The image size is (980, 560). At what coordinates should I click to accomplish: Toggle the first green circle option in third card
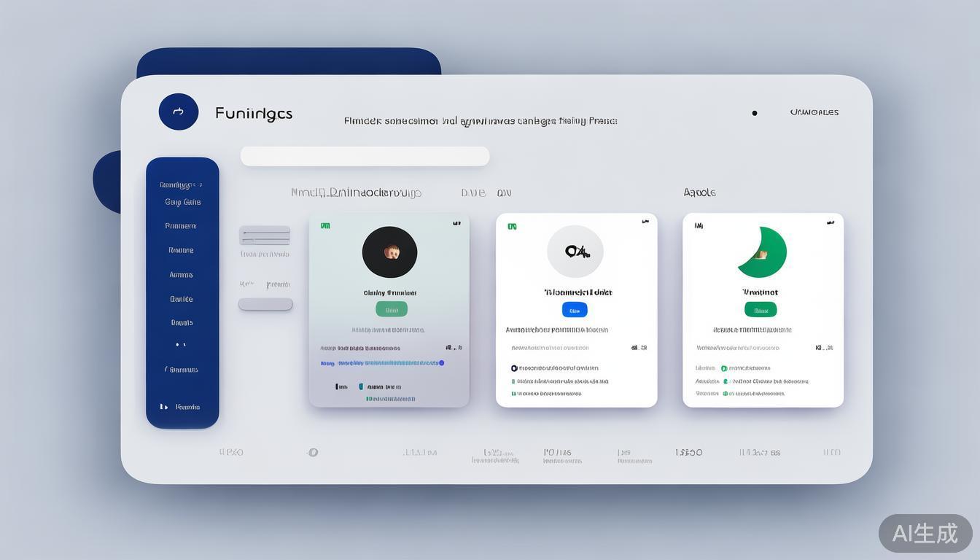pos(724,368)
